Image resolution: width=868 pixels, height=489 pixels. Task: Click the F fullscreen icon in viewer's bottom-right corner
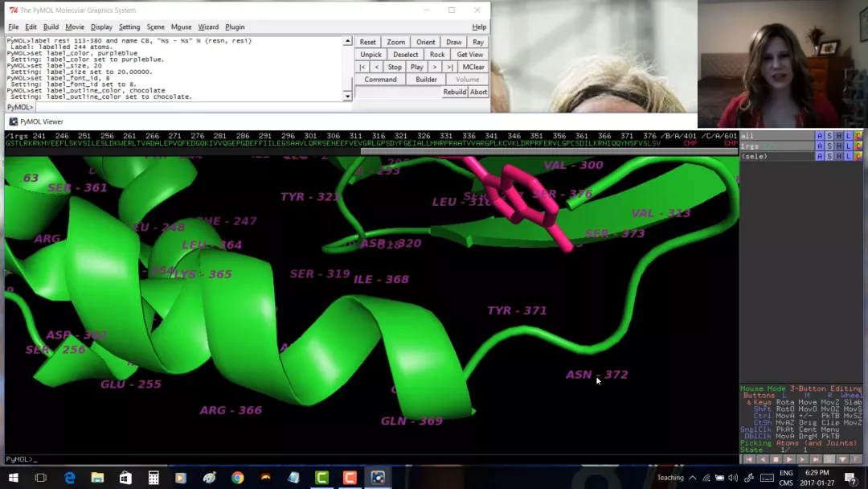pos(856,459)
